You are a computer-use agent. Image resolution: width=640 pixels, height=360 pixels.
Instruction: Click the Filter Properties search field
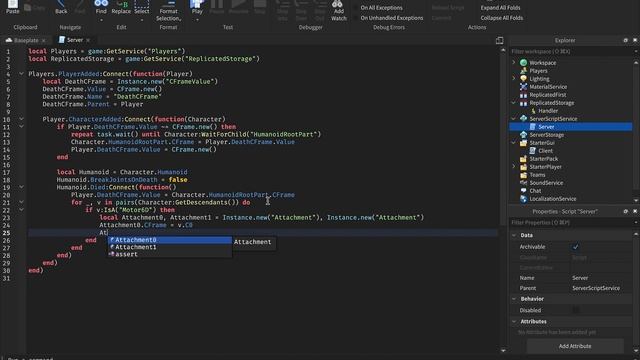click(571, 223)
